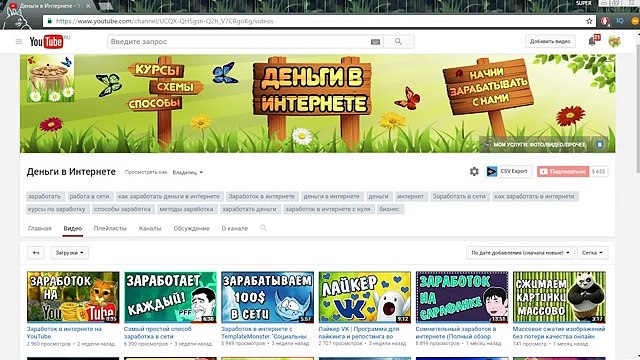Click the red 'Подписаться' button
The width and height of the screenshot is (640, 360).
pos(563,171)
